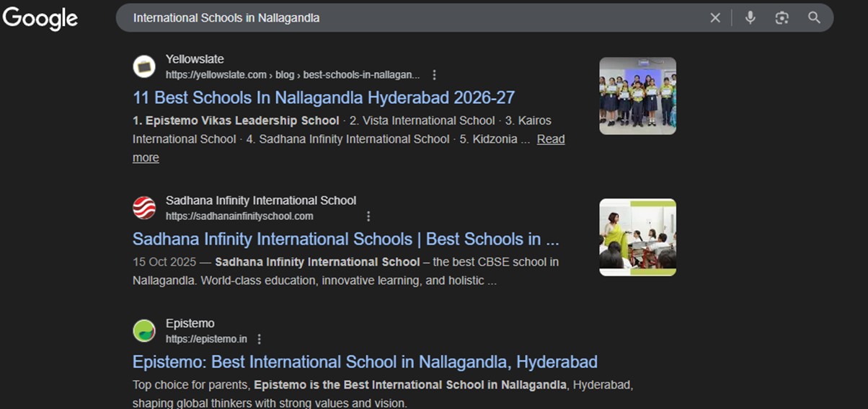This screenshot has height=409, width=868.
Task: Open three-dot menu for Yellowslate result
Action: (434, 75)
